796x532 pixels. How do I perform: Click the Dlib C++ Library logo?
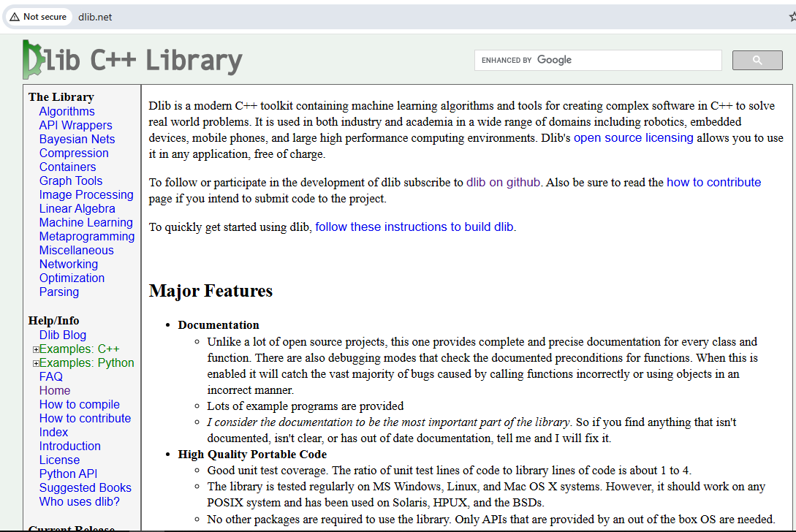(133, 60)
